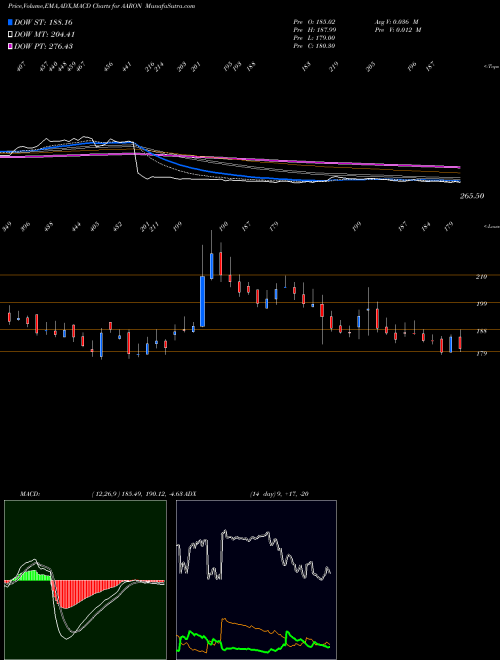Image resolution: width=500 pixels, height=660 pixels.
Task: Click the tallest blue breakout candlestick
Action: [x=202, y=301]
